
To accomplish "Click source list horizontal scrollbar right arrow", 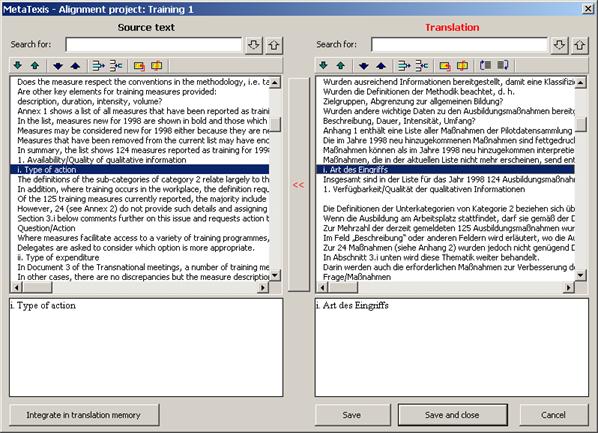I will pos(263,287).
